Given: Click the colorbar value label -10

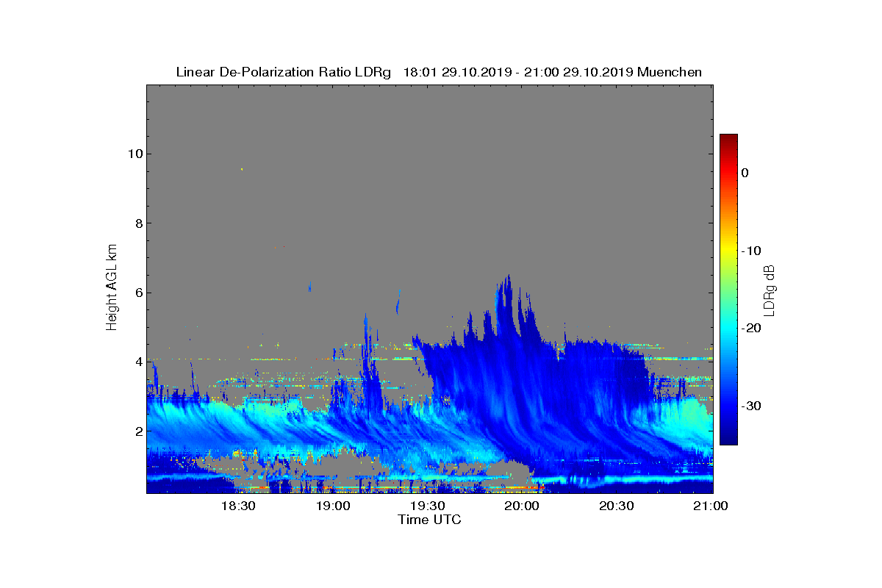Looking at the screenshot, I should [750, 251].
